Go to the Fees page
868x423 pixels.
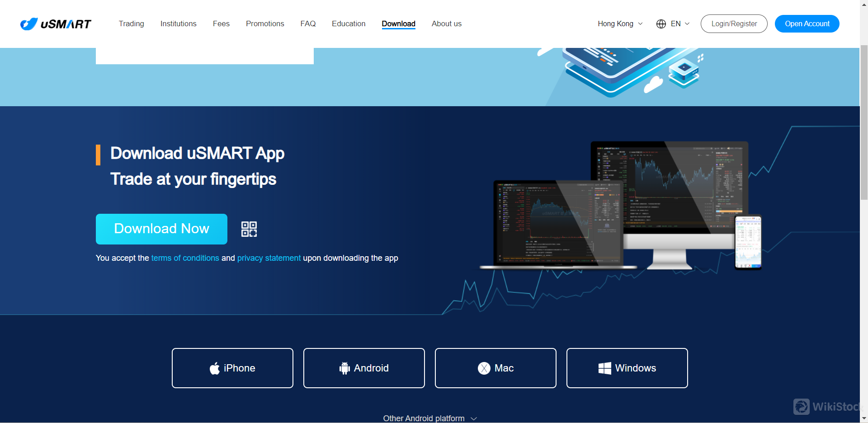click(x=221, y=23)
